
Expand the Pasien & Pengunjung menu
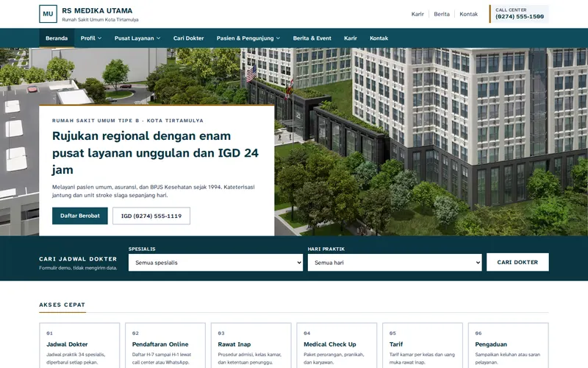pyautogui.click(x=248, y=38)
